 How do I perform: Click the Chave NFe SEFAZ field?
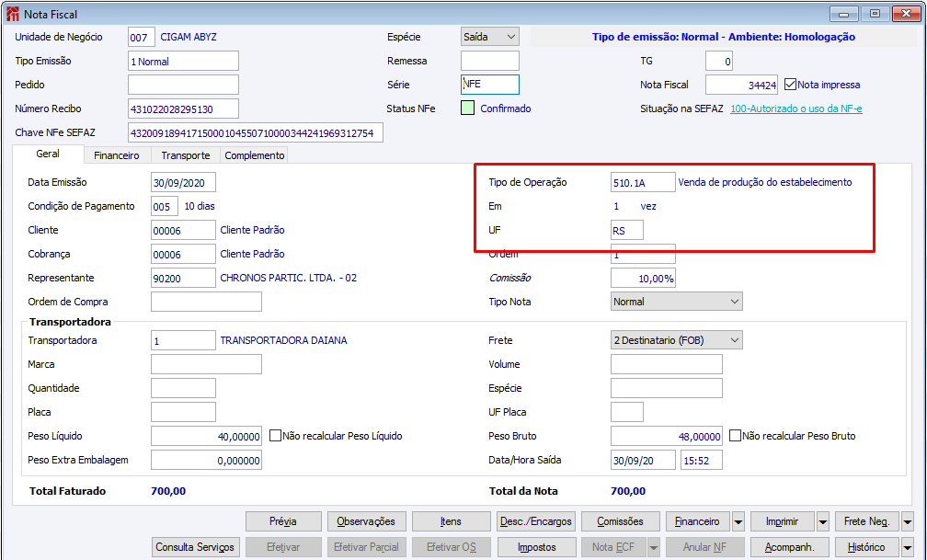point(256,133)
